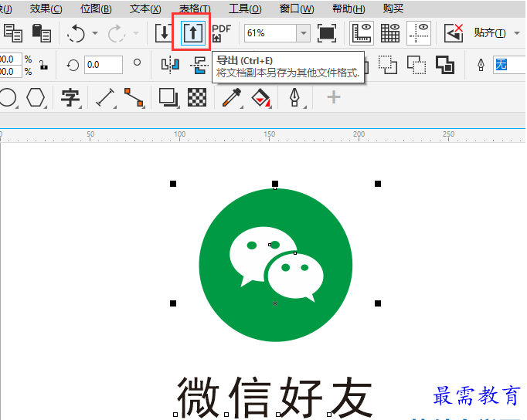Open the 工具(O) menu
The image size is (527, 420).
[x=245, y=8]
